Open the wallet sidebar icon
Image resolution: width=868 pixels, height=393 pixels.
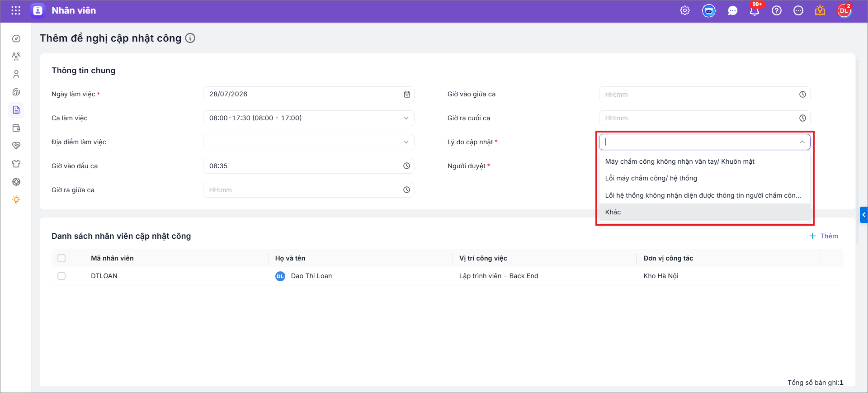16,128
